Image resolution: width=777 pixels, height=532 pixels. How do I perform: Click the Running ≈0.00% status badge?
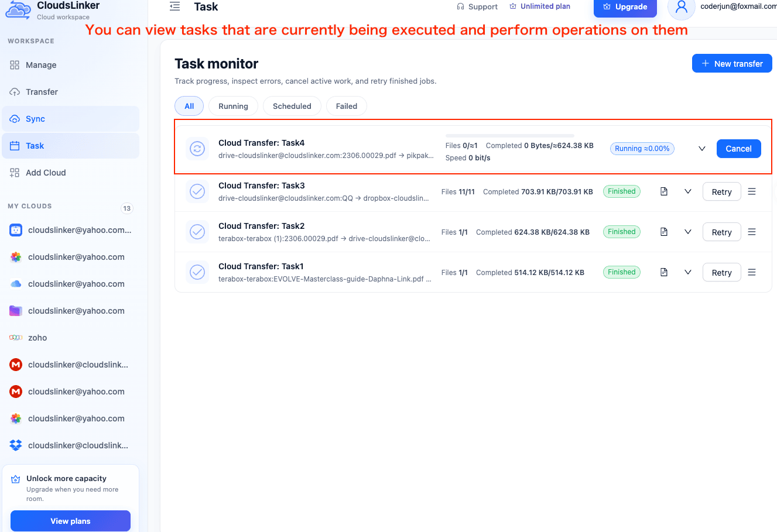(x=642, y=149)
